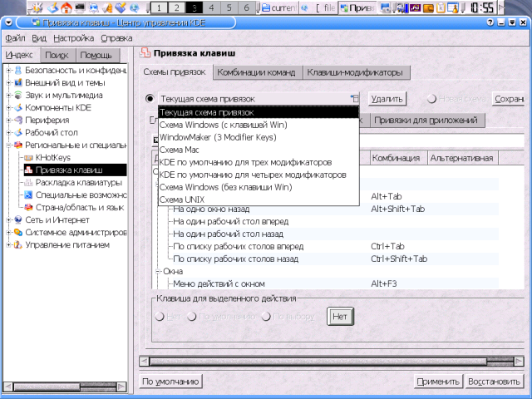Click the Специальные возможности icon
Image resolution: width=532 pixels, height=399 pixels.
tap(28, 195)
